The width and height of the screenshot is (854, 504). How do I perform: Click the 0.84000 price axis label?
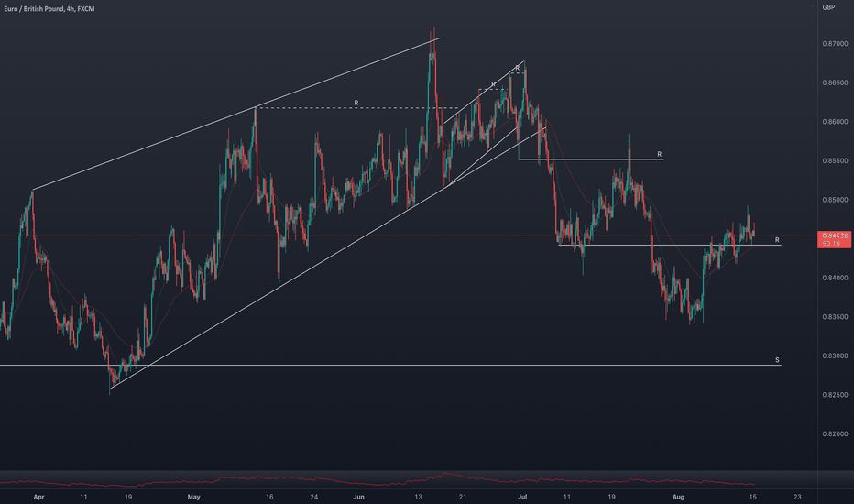pos(835,278)
